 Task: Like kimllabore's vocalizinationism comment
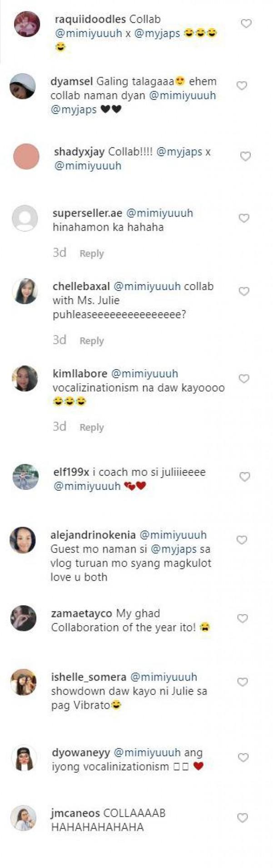pyautogui.click(x=244, y=379)
